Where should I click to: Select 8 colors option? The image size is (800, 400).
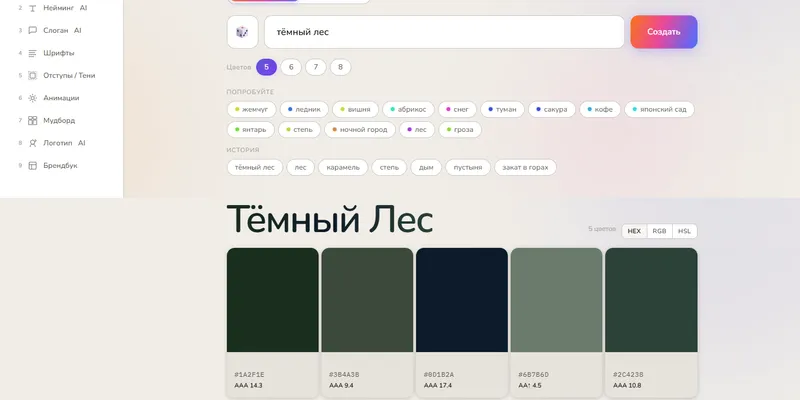pos(340,67)
